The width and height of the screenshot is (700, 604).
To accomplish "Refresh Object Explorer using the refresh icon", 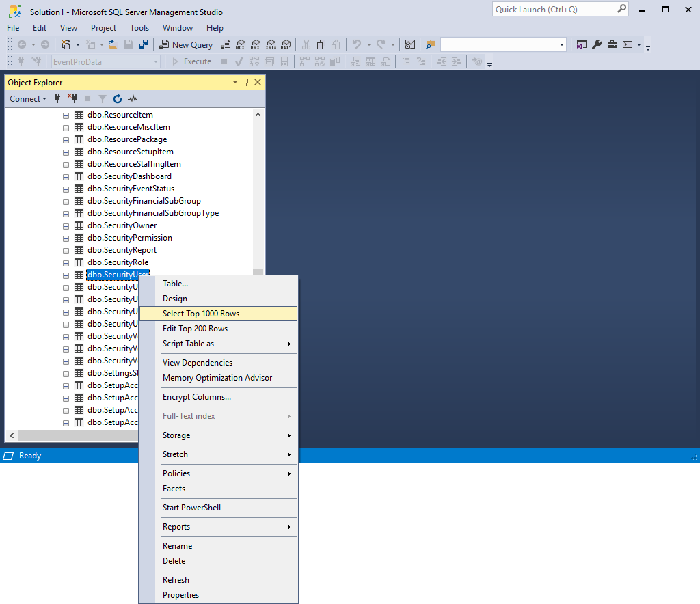I will tap(118, 98).
